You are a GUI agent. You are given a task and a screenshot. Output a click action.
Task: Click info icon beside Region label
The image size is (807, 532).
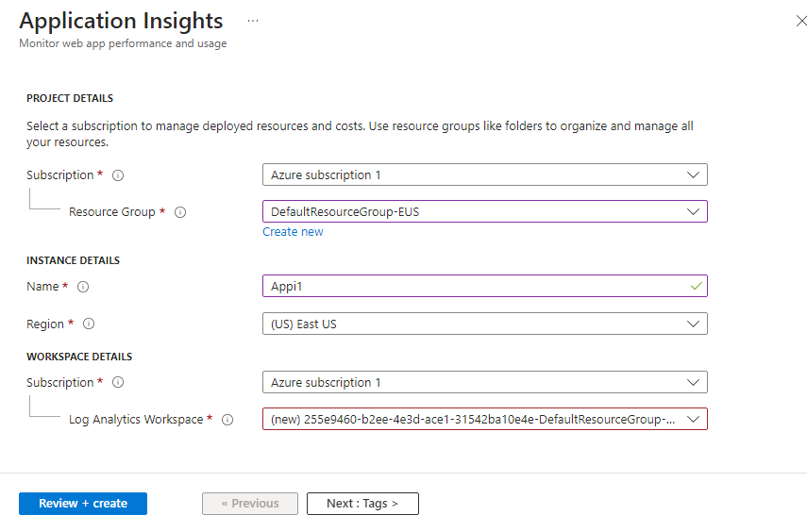pos(89,324)
